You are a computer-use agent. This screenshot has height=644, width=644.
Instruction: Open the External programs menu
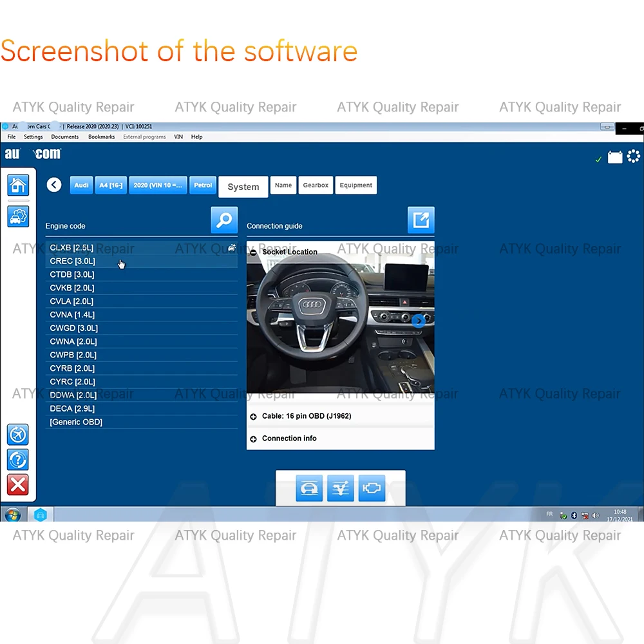(144, 137)
